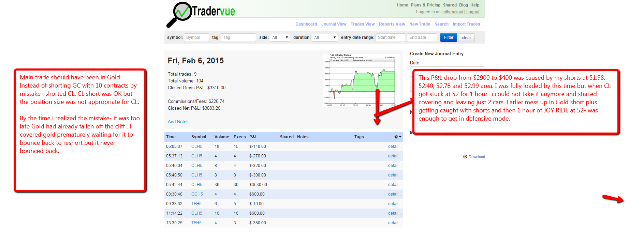Click the P&L column header
Viewport: 644px width, 247px height.
pyautogui.click(x=253, y=137)
